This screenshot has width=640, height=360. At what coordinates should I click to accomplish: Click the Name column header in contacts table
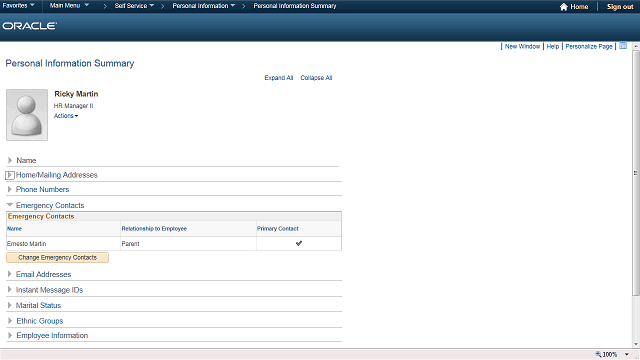pos(14,229)
